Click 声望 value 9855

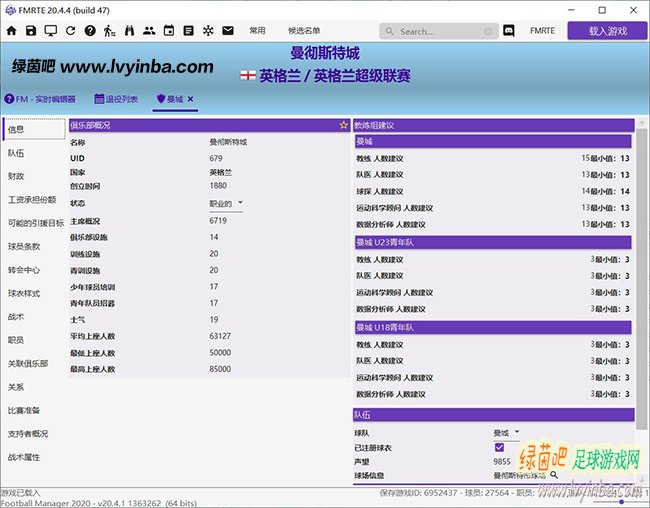pos(502,462)
